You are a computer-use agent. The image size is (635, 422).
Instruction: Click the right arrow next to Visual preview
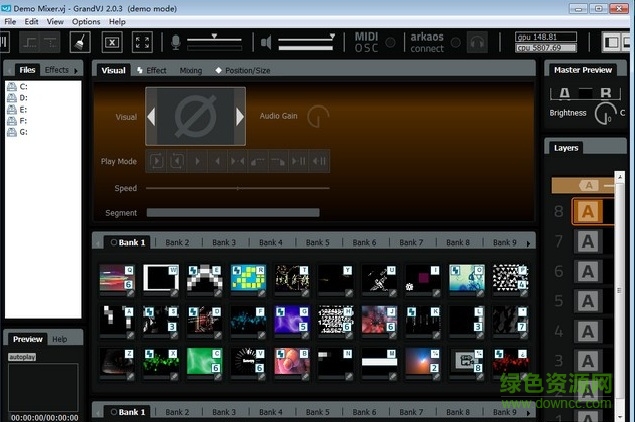pyautogui.click(x=240, y=117)
